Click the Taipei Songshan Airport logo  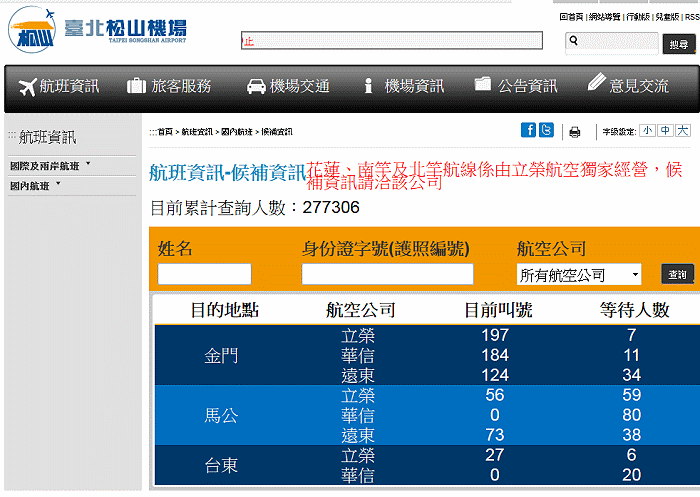tap(97, 29)
